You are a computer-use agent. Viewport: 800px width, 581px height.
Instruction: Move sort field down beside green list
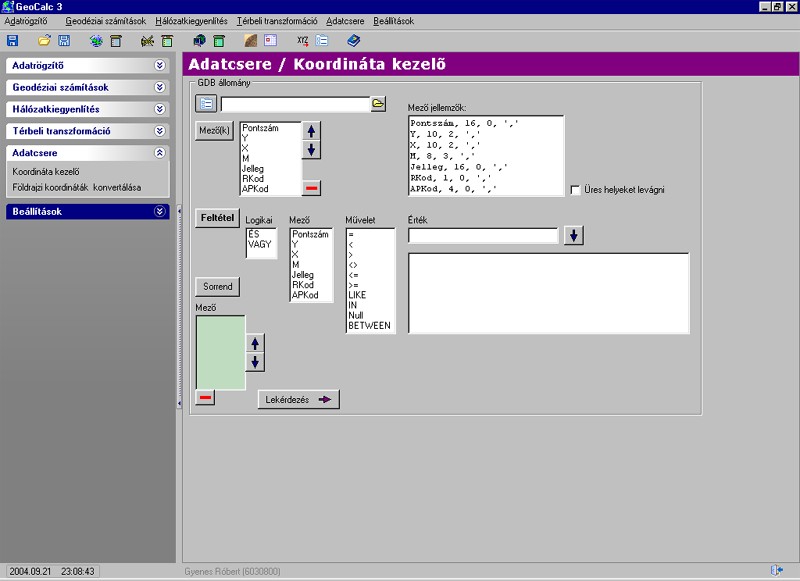[255, 362]
